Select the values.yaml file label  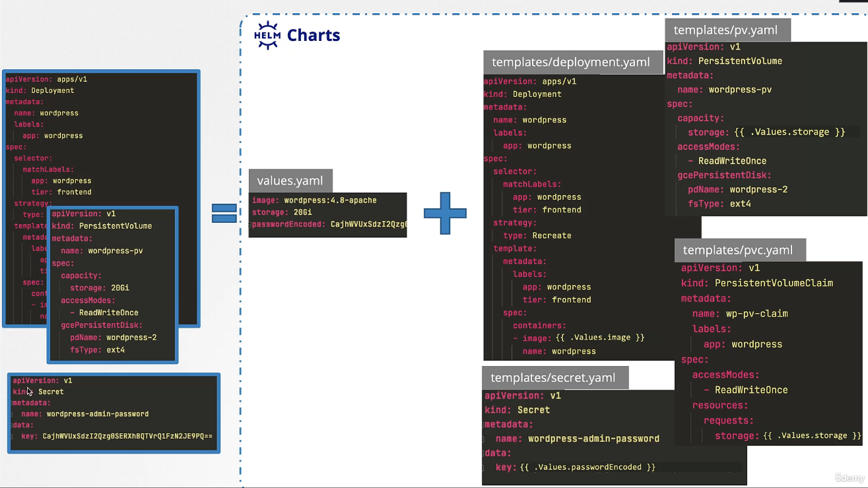click(290, 181)
